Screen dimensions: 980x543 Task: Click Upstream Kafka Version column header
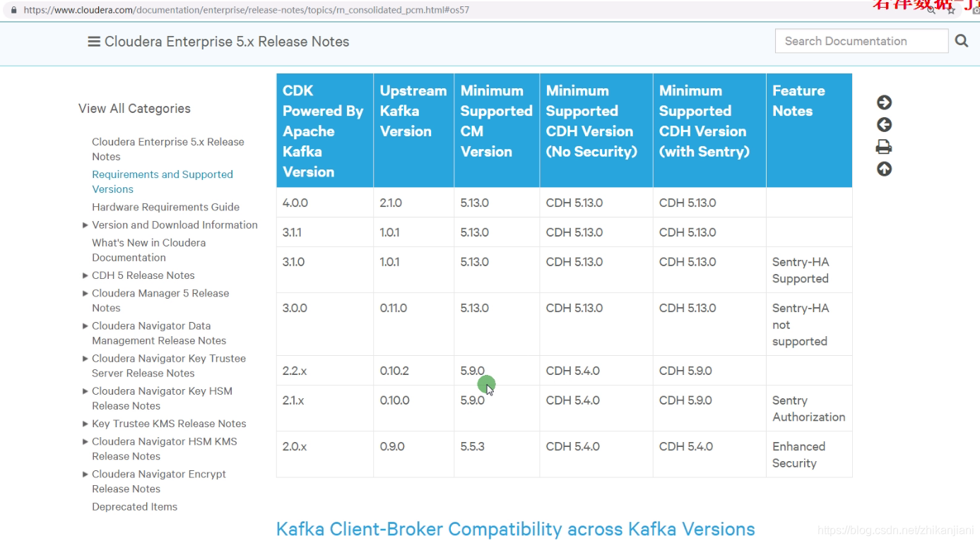tap(413, 131)
